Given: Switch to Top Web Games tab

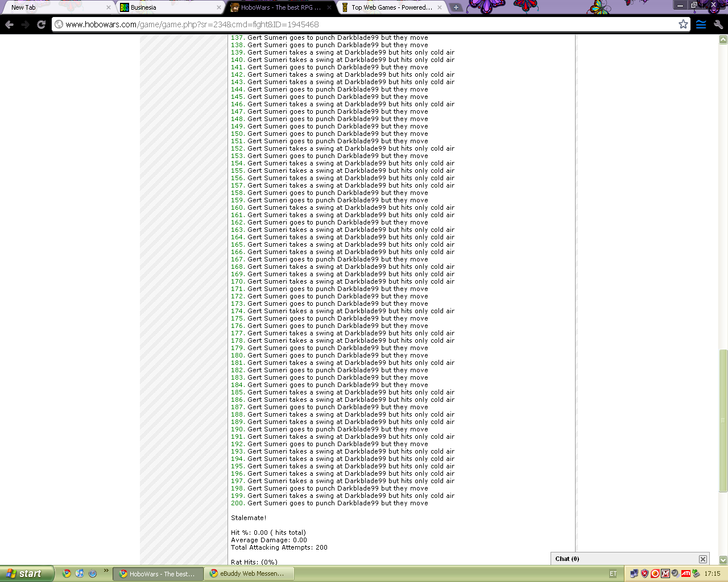Looking at the screenshot, I should [391, 7].
